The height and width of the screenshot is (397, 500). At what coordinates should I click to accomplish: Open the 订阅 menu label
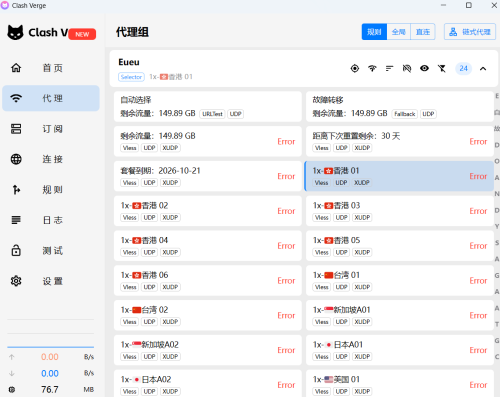coord(52,129)
